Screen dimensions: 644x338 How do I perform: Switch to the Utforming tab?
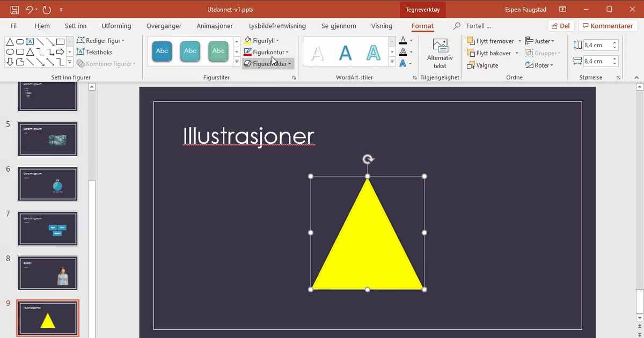click(x=116, y=26)
